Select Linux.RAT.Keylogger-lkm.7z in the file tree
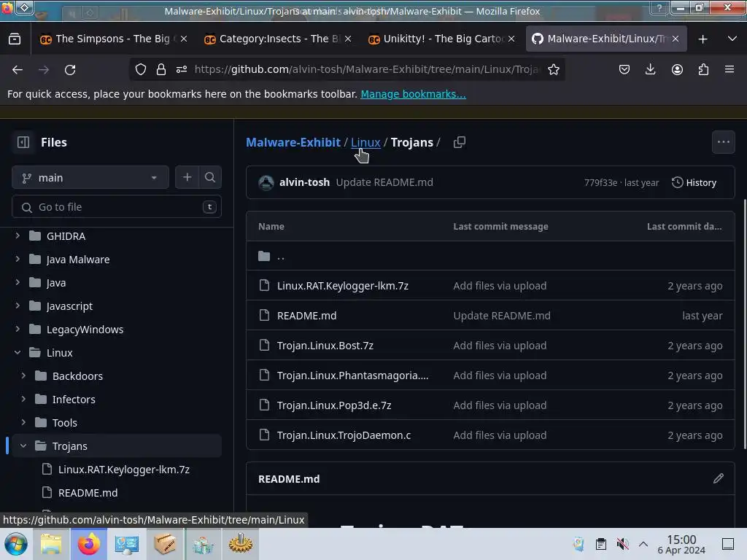This screenshot has width=747, height=560. click(124, 469)
